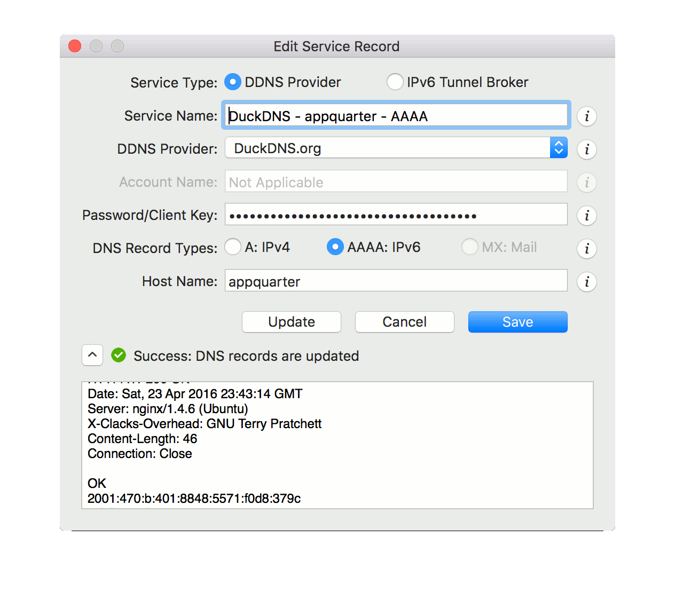Open the DuckDNS.org provider dropdown
This screenshot has height=616, width=675.
(396, 148)
